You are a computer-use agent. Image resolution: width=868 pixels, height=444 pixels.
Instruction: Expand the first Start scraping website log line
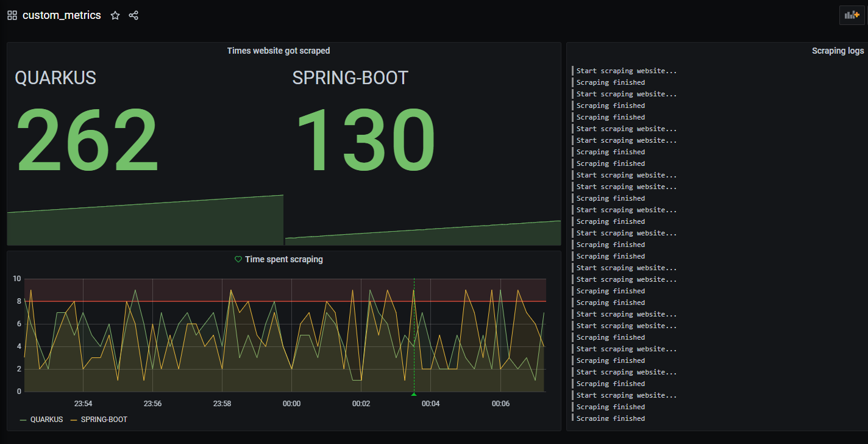(627, 71)
